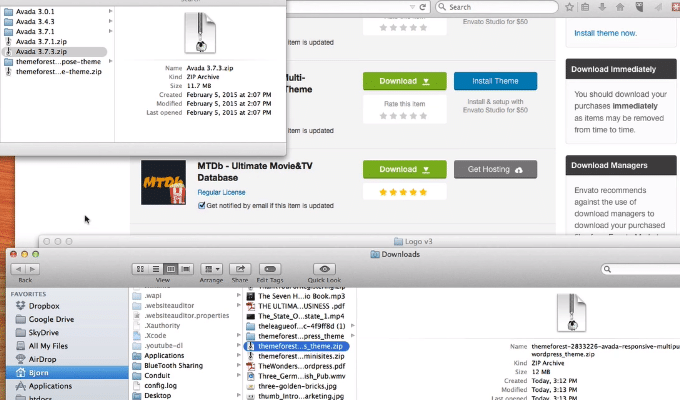Expand the Avada 3.0.1 folder arrow
This screenshot has height=400, width=680.
(111, 11)
